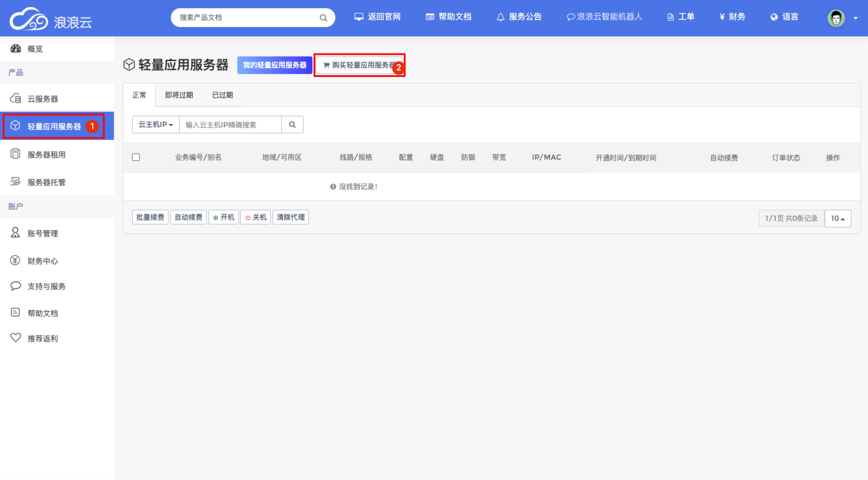Screen dimensions: 868x480
Task: Click the 开机 power-on button
Action: click(x=224, y=217)
